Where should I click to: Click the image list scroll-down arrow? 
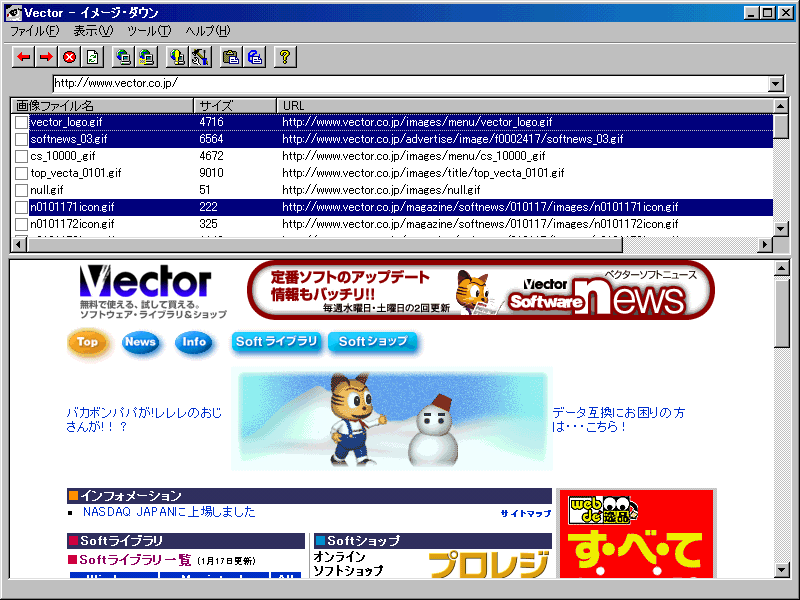pos(781,230)
